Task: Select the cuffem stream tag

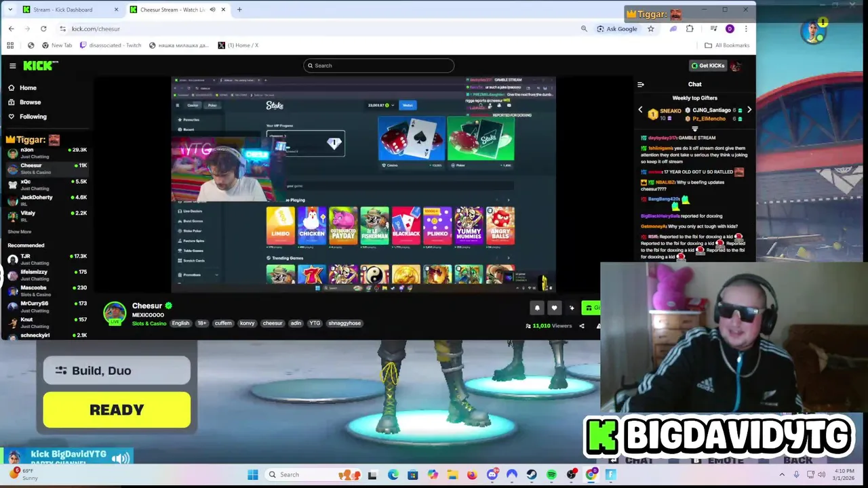Action: (x=223, y=323)
